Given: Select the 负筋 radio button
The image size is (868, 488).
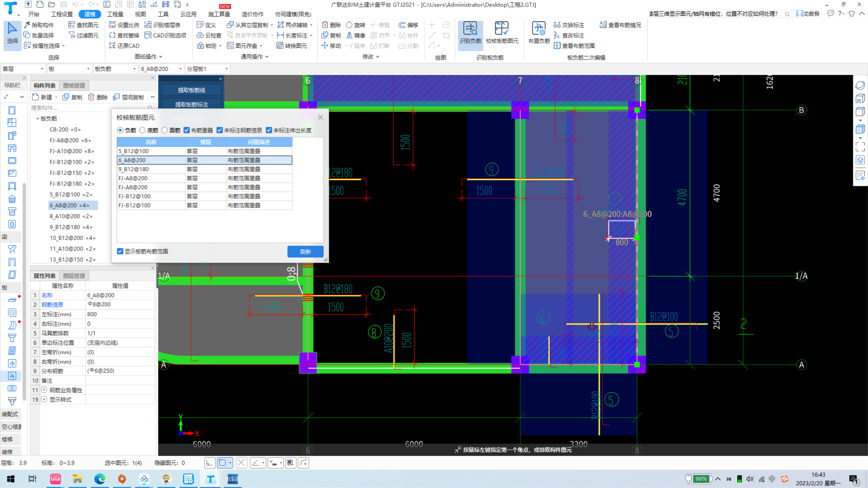Looking at the screenshot, I should click(x=120, y=130).
